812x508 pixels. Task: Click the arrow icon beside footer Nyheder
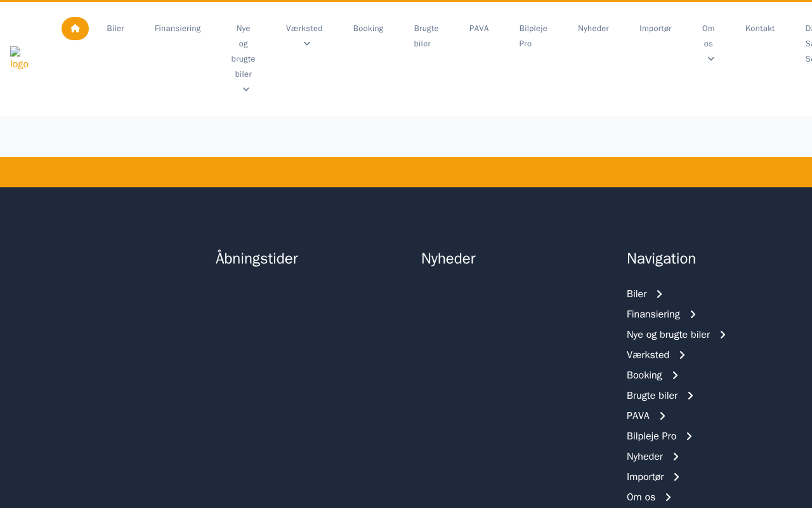(676, 457)
